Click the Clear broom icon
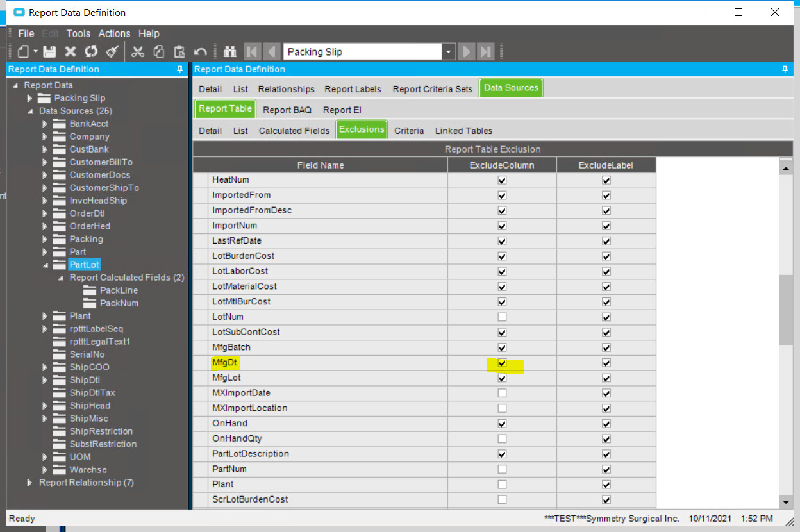This screenshot has height=532, width=800. coord(112,52)
